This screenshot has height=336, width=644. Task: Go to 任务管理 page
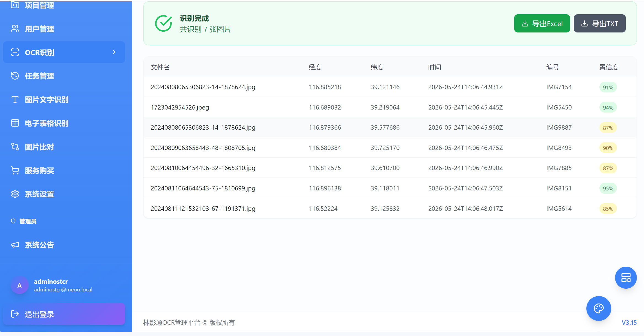point(64,76)
